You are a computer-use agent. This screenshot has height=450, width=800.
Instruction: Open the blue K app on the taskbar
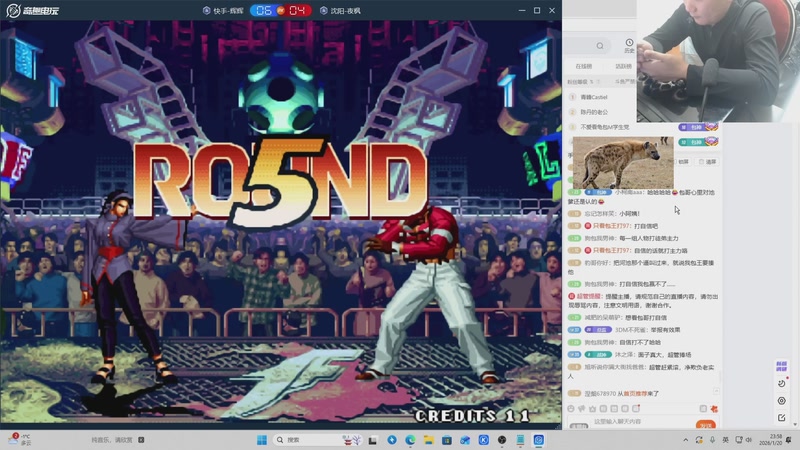tap(484, 440)
